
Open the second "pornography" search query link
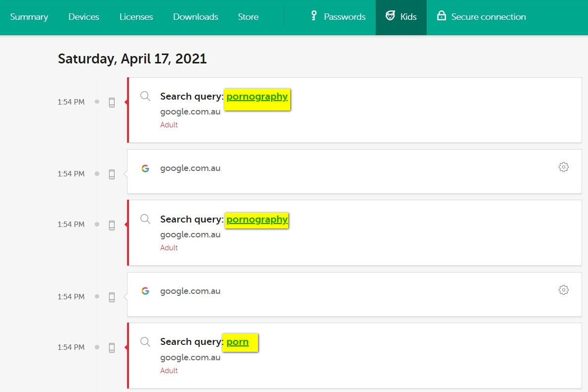(x=257, y=220)
